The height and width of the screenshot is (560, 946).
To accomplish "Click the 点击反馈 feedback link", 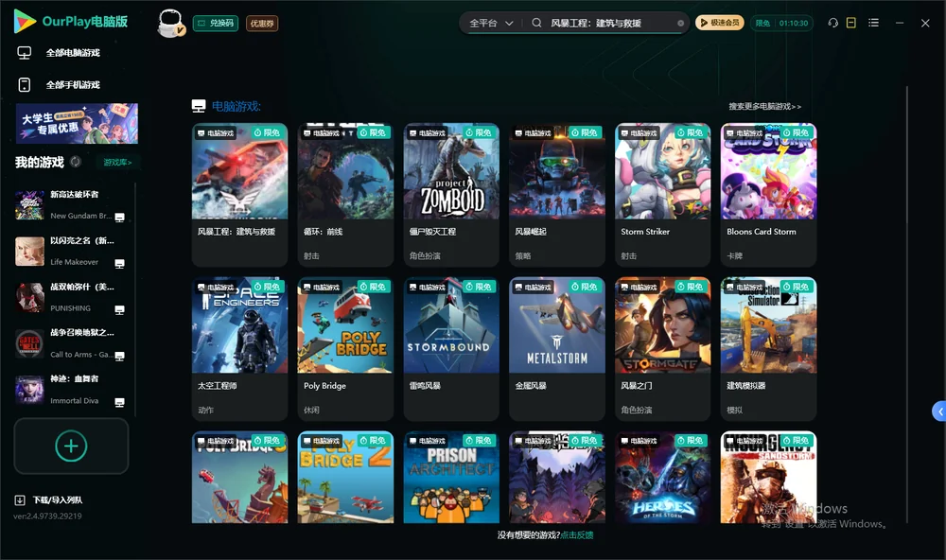I will coord(577,534).
